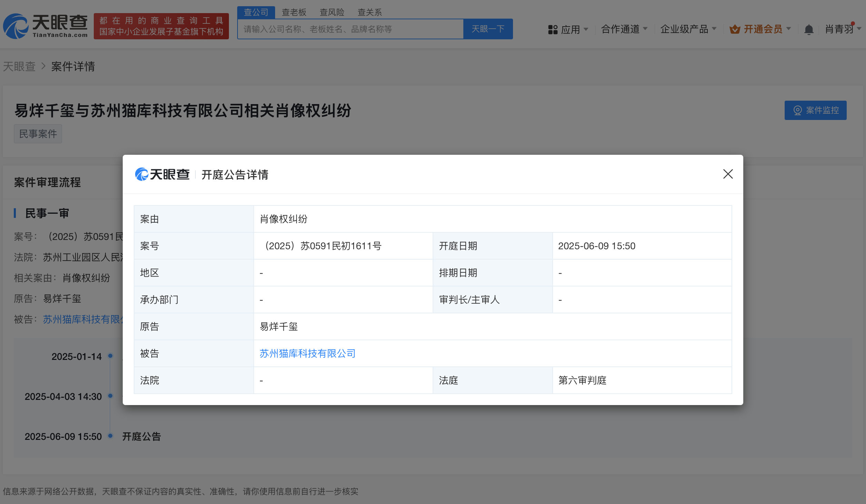Click the 开庭公告 timeline entry
Screen dimensions: 866x504
pyautogui.click(x=142, y=436)
